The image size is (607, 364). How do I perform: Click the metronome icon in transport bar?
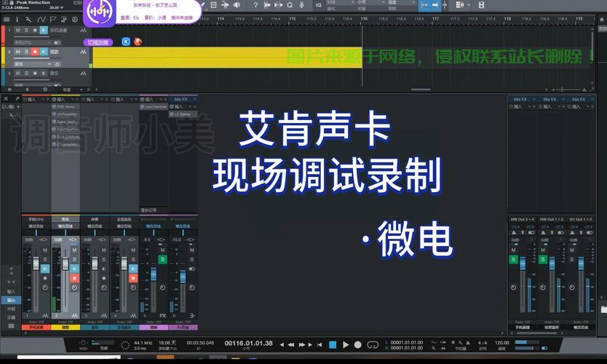(x=468, y=343)
